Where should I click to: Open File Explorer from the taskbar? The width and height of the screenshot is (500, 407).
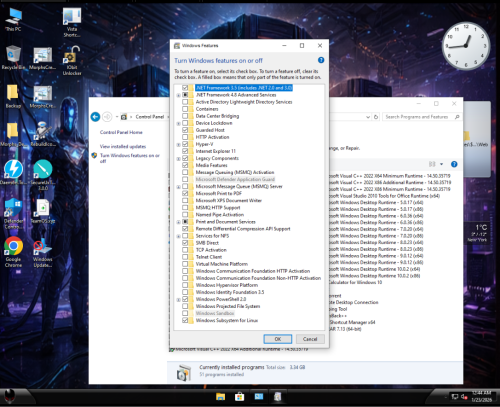click(x=220, y=396)
